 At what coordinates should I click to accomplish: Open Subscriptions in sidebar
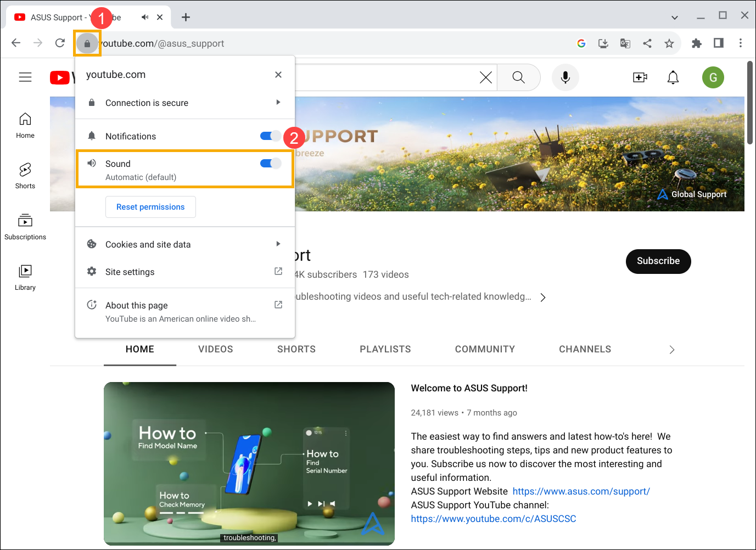25,227
